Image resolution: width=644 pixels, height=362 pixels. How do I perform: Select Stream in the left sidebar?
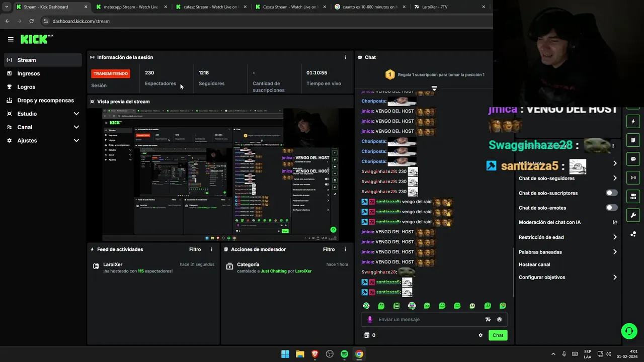click(43, 60)
